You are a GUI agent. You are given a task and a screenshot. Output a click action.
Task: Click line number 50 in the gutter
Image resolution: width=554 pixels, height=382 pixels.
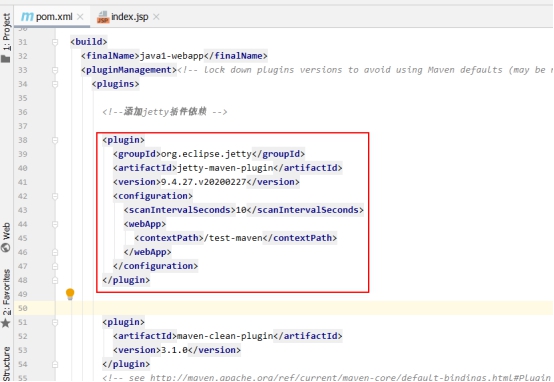23,308
